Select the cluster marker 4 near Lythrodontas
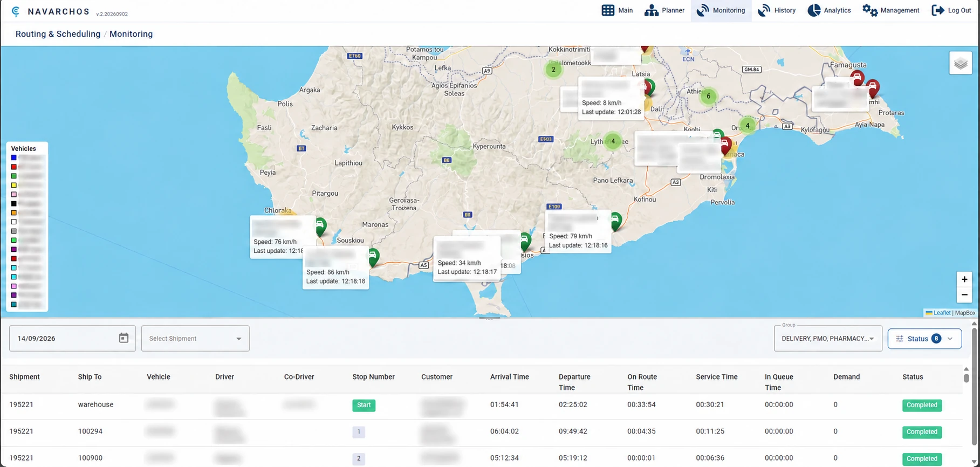This screenshot has width=980, height=467. coord(613,141)
